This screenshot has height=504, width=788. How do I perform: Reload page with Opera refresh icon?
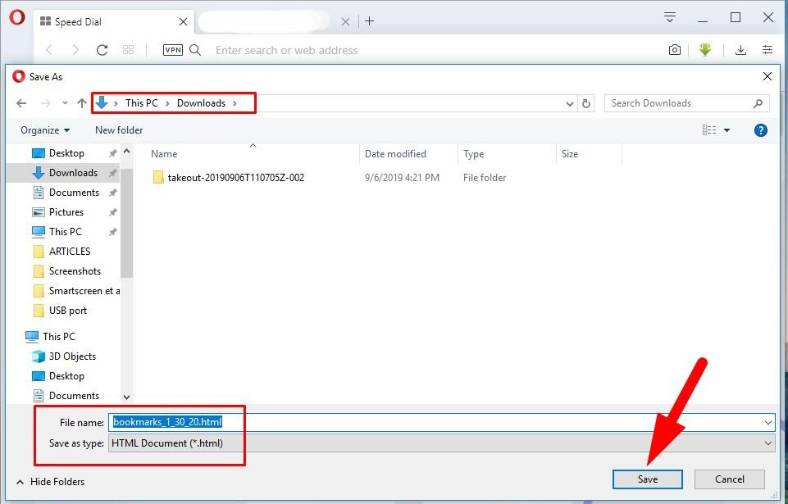(x=102, y=50)
